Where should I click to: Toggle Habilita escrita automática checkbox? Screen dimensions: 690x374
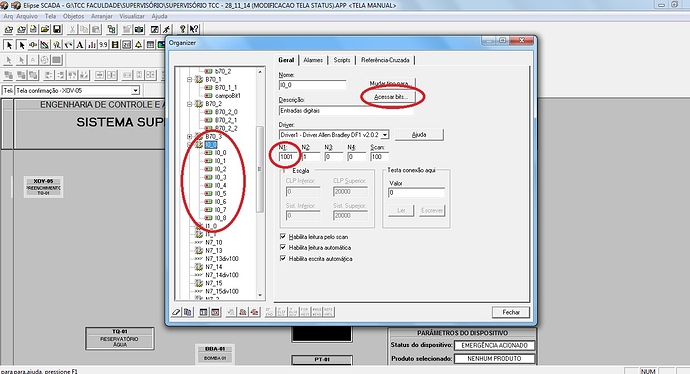[x=283, y=258]
